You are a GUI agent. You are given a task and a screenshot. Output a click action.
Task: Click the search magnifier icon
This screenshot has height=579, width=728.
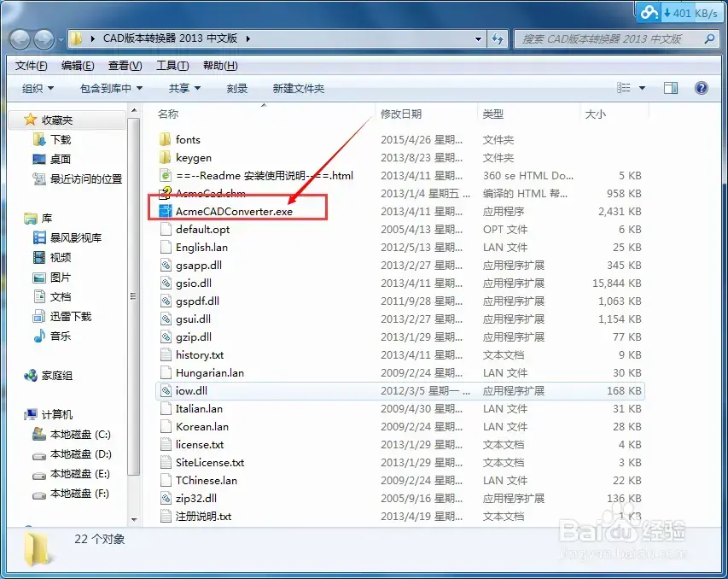pyautogui.click(x=709, y=39)
